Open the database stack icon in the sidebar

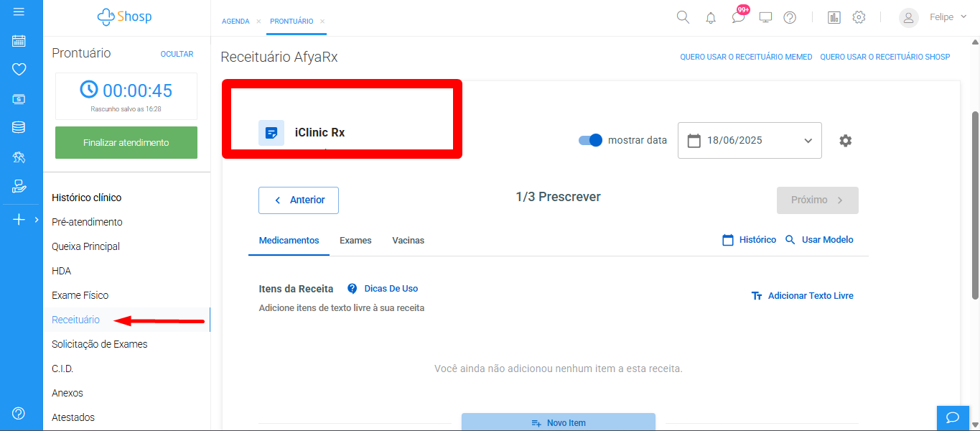(19, 128)
